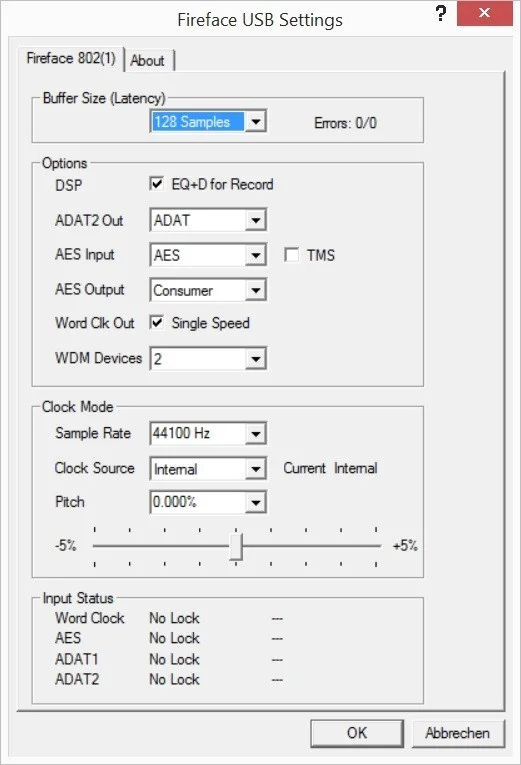Toggle Word Clk Out Single Speed checkbox
This screenshot has width=521, height=765.
click(x=157, y=322)
